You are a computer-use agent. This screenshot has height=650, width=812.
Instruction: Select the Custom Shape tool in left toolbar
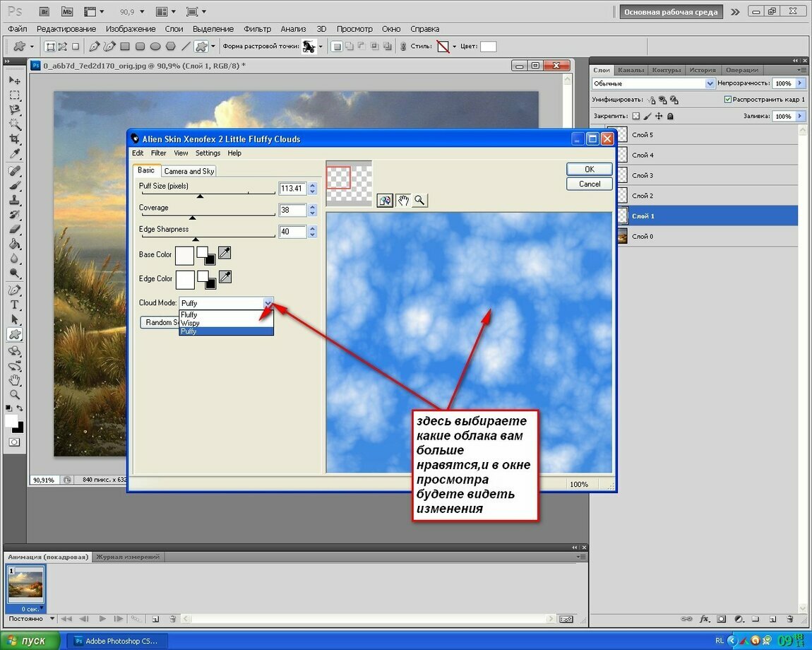coord(15,334)
